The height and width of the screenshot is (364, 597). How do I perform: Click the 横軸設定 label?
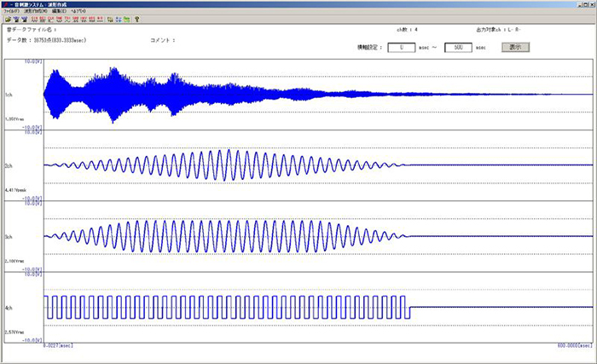click(369, 47)
